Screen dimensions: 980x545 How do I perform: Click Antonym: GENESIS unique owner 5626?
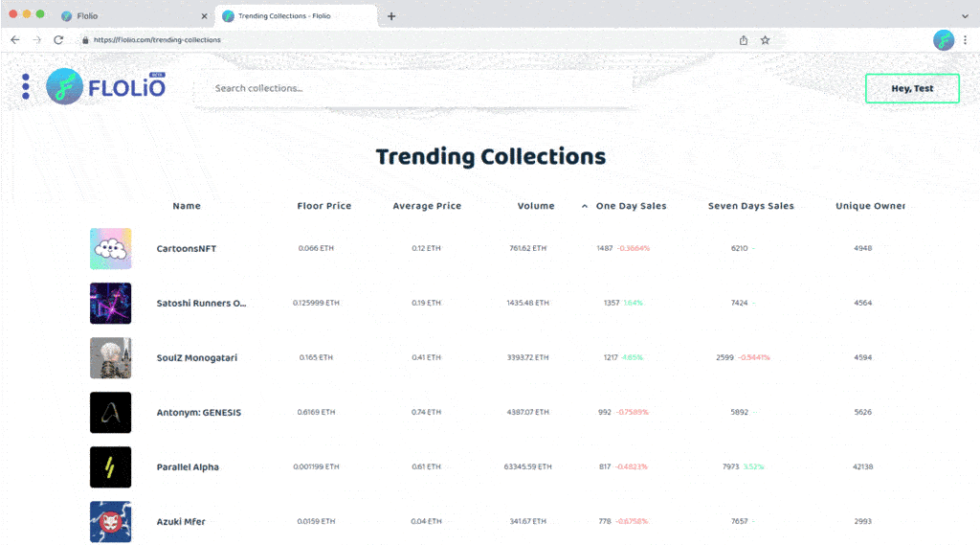(x=863, y=413)
